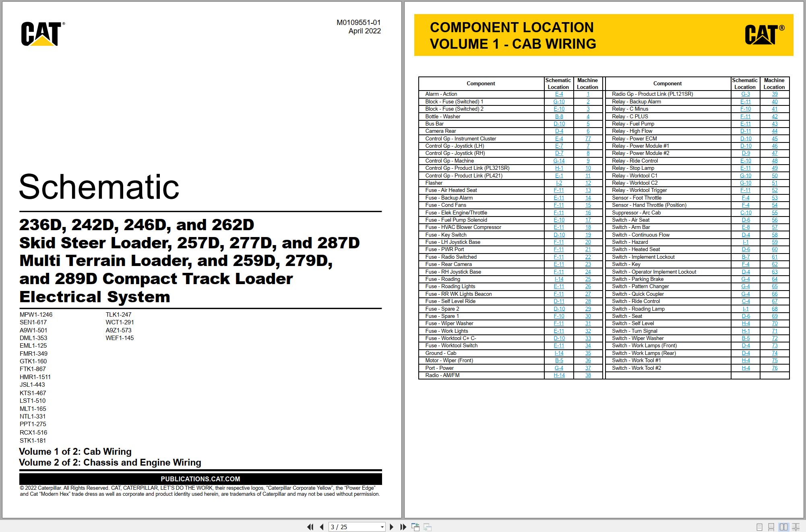The image size is (806, 532).
Task: Follow G-10 link for Block - Fuse (Switched) 1
Action: tap(559, 101)
